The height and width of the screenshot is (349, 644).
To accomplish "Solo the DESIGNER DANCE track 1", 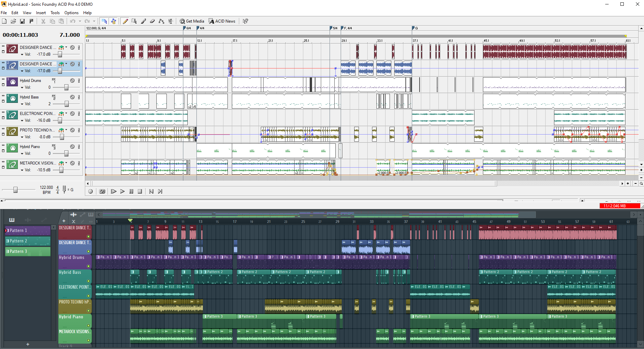I will pos(79,48).
